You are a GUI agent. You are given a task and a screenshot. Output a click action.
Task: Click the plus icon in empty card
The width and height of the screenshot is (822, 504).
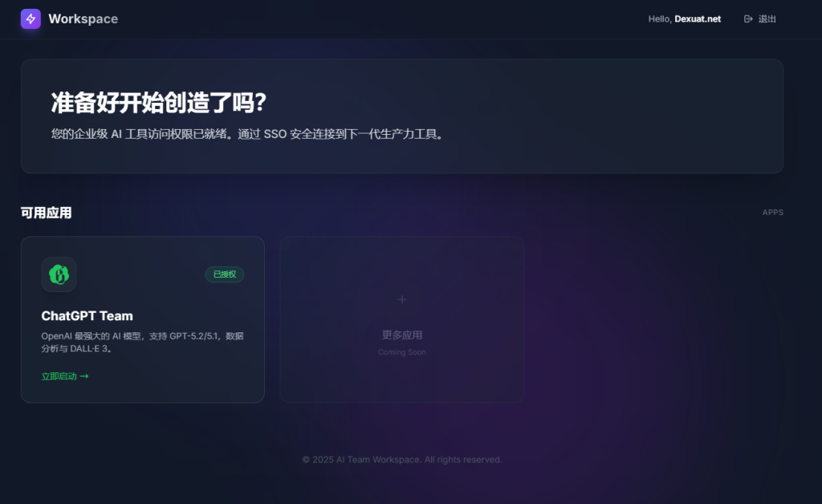click(x=402, y=299)
